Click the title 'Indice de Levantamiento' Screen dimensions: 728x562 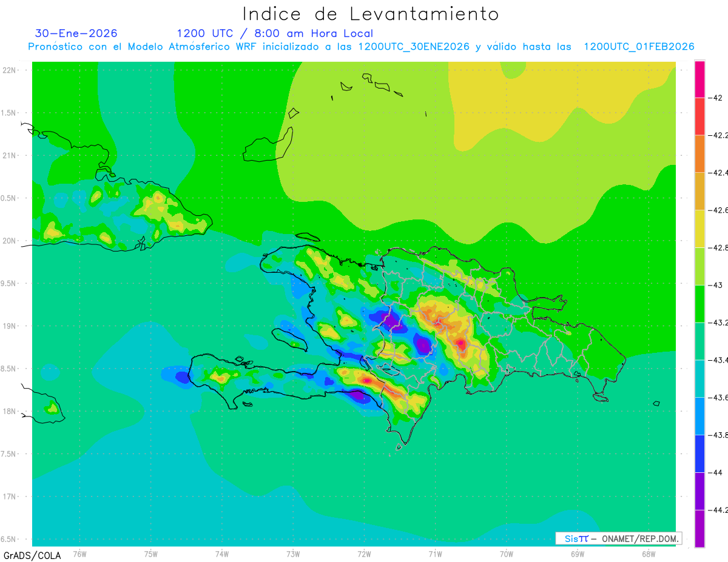pos(371,14)
